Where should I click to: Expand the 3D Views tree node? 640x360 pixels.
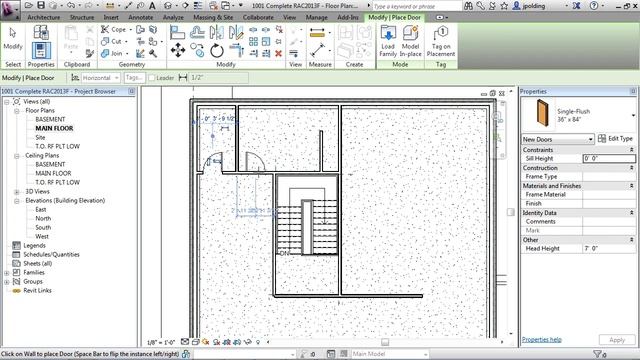pos(17,192)
